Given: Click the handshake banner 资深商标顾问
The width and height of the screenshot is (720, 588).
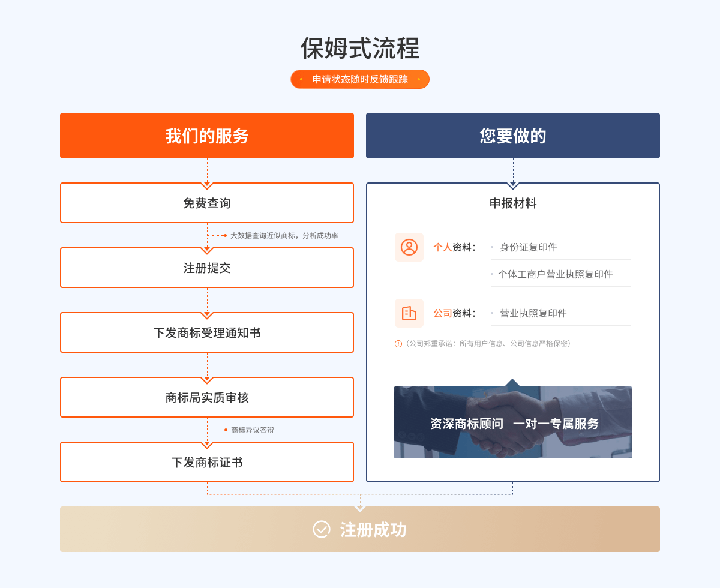Looking at the screenshot, I should tap(513, 423).
